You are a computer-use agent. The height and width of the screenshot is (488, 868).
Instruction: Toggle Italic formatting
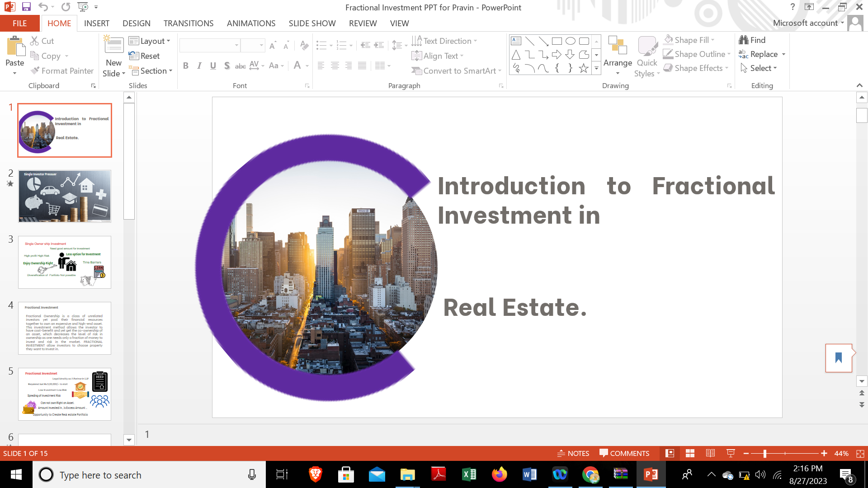click(199, 66)
